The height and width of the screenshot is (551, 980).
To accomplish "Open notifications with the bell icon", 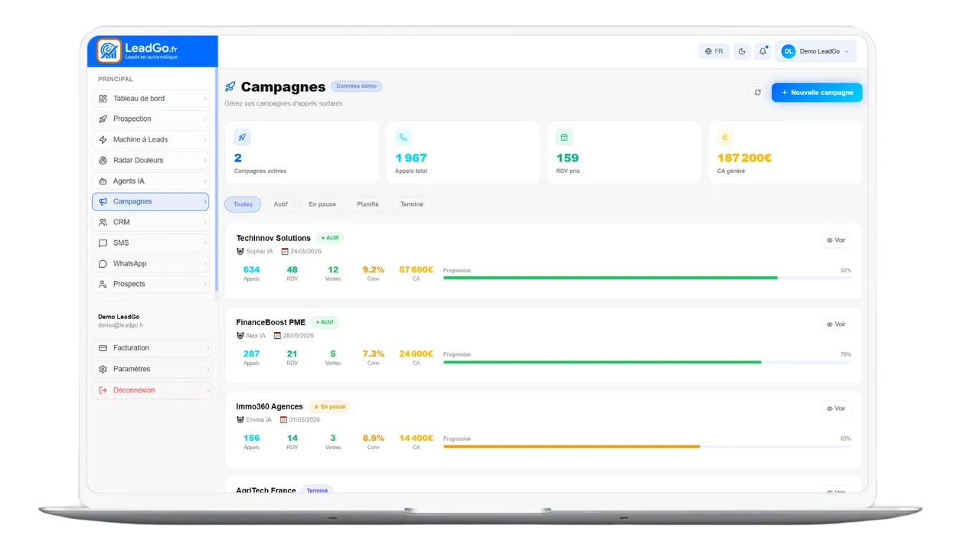I will (763, 51).
